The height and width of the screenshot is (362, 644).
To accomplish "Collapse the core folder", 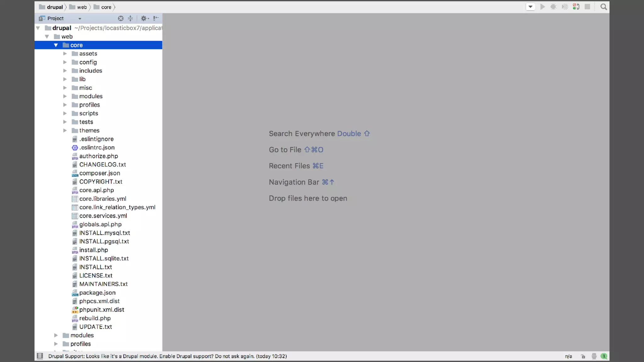I will (56, 45).
